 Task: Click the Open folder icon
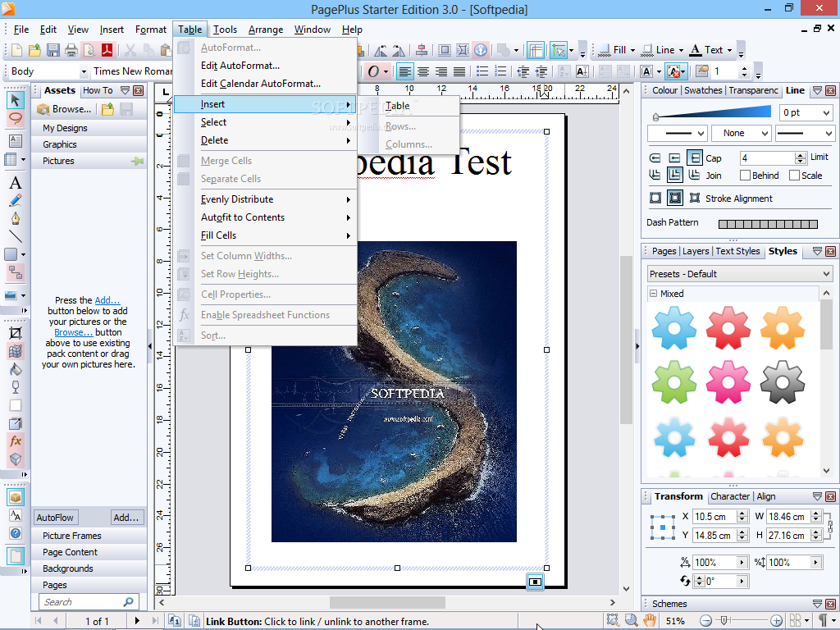pos(34,50)
